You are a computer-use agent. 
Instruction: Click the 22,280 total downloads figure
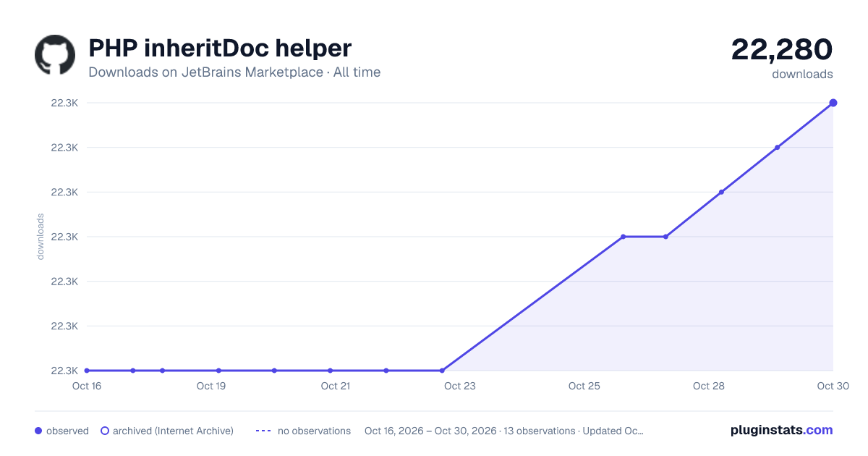tap(782, 49)
